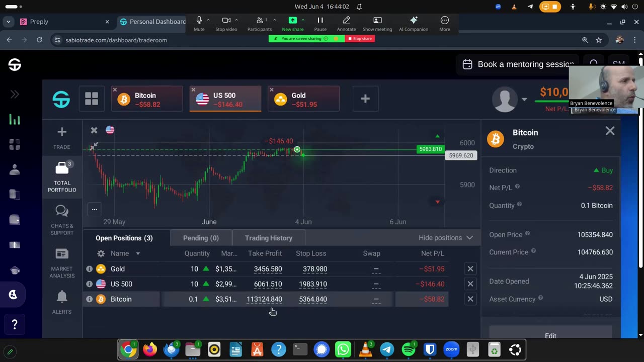This screenshot has height=362, width=644.
Task: Edit Bitcoin take profit 113124.840
Action: coord(264,299)
